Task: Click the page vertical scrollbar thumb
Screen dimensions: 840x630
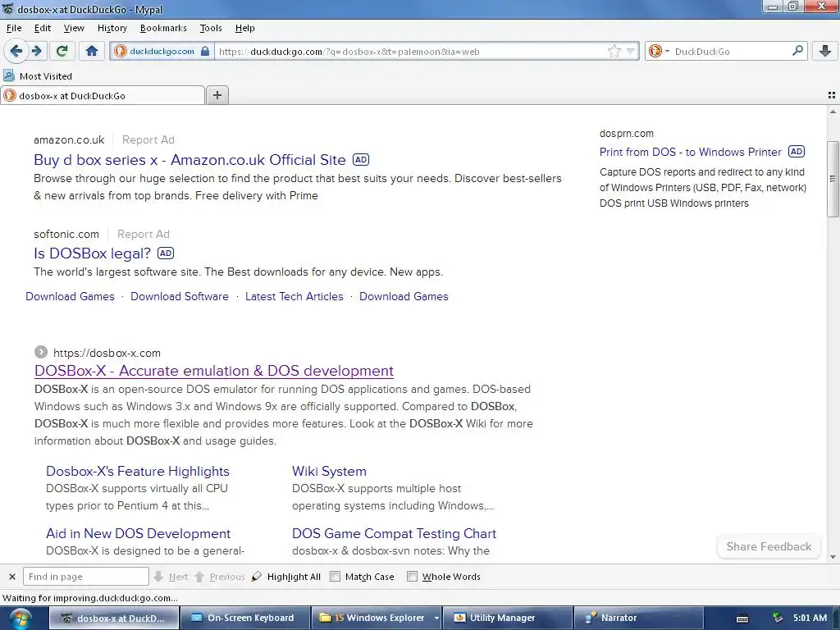Action: coord(833,179)
